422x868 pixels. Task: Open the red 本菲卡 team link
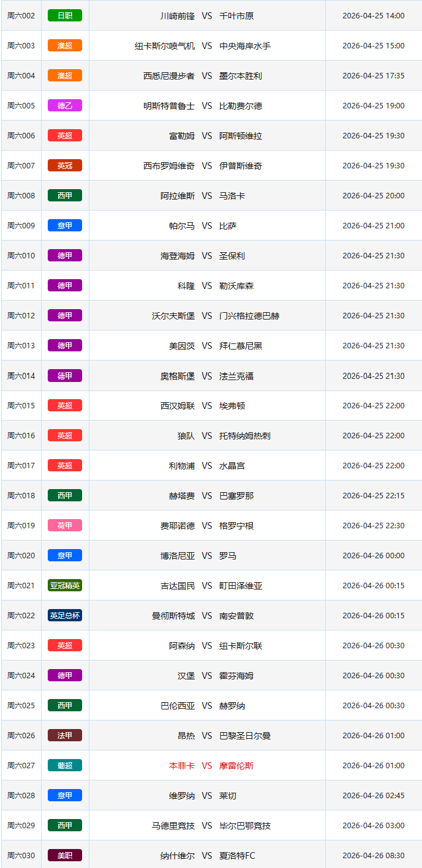(182, 766)
